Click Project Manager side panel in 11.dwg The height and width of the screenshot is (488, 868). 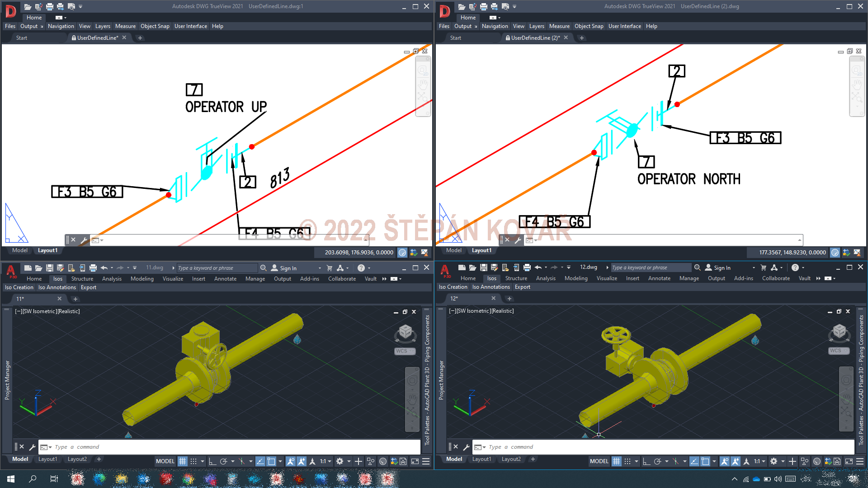(x=7, y=380)
